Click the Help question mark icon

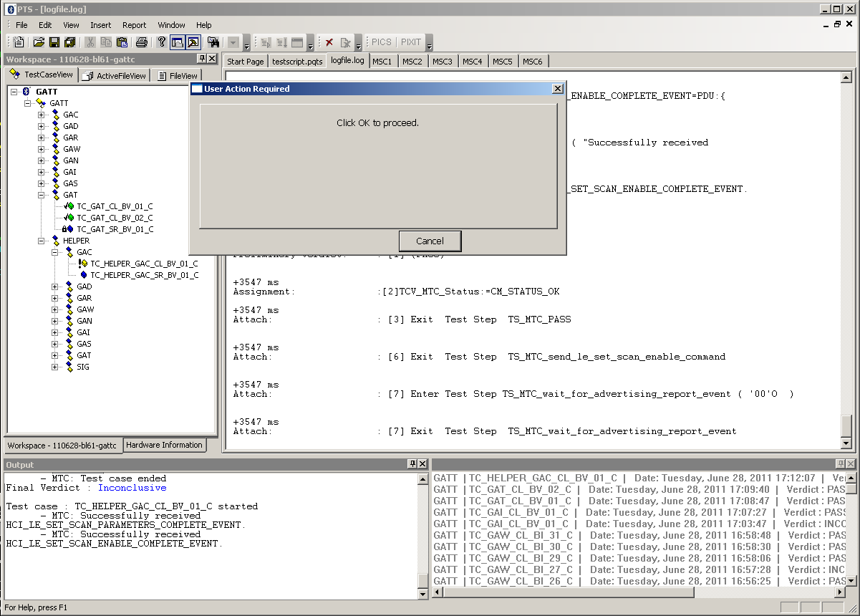click(x=161, y=42)
